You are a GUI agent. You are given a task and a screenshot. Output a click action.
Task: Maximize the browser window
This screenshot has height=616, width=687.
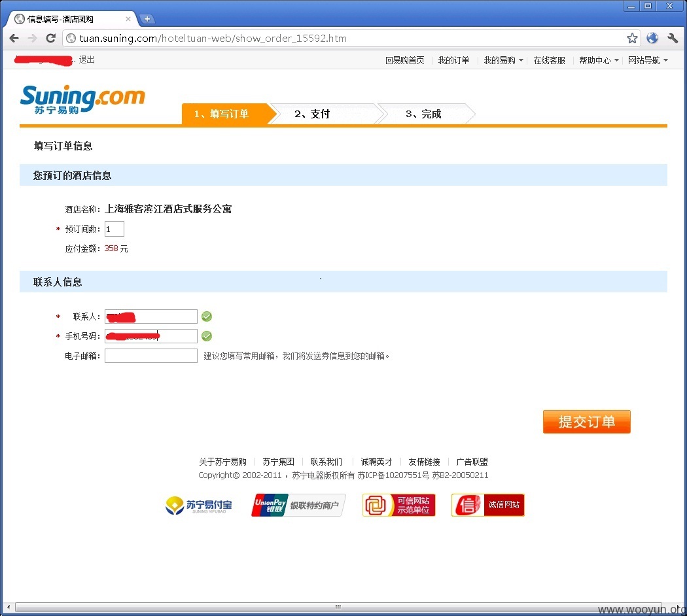(648, 6)
